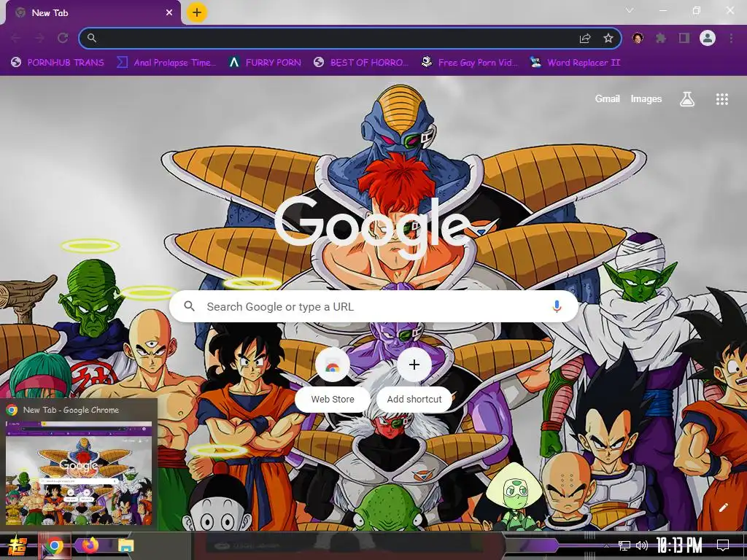Open the Google apps grid
Viewport: 747px width, 560px height.
(721, 99)
